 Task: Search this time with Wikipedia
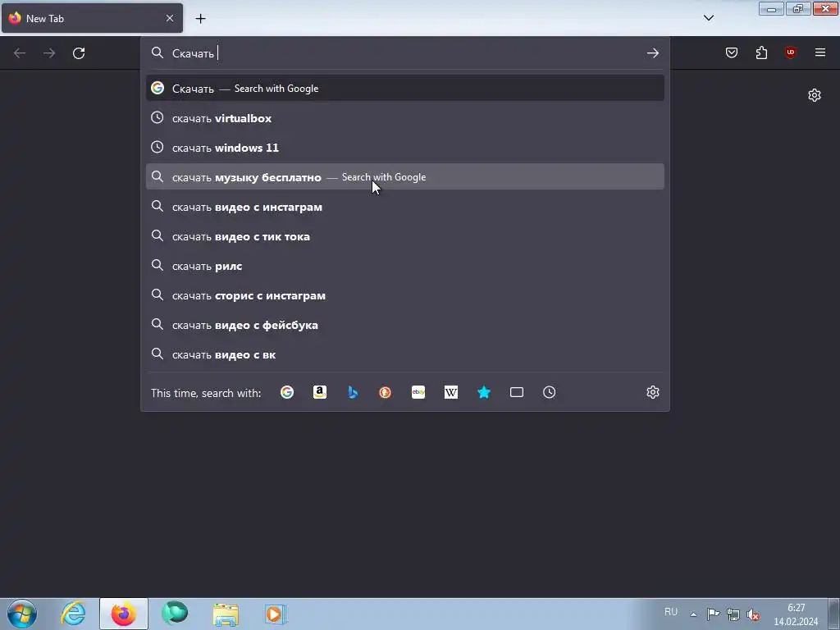pos(451,393)
